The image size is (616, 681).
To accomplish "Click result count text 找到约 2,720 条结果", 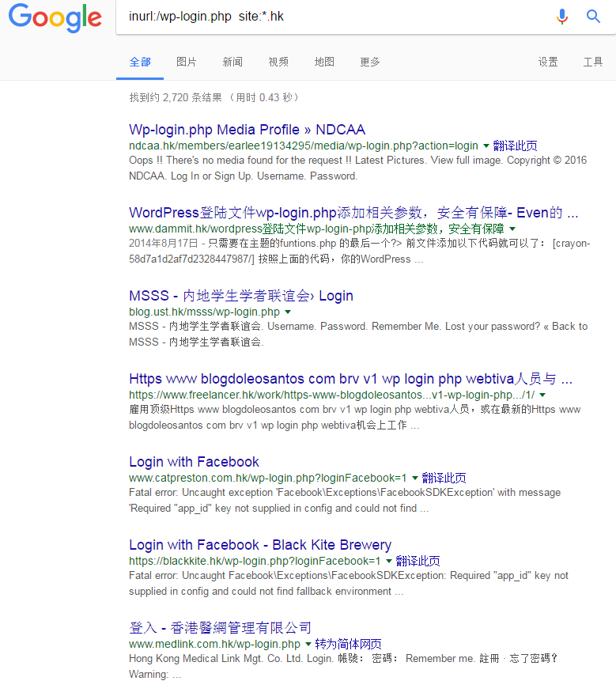I will coord(176,97).
